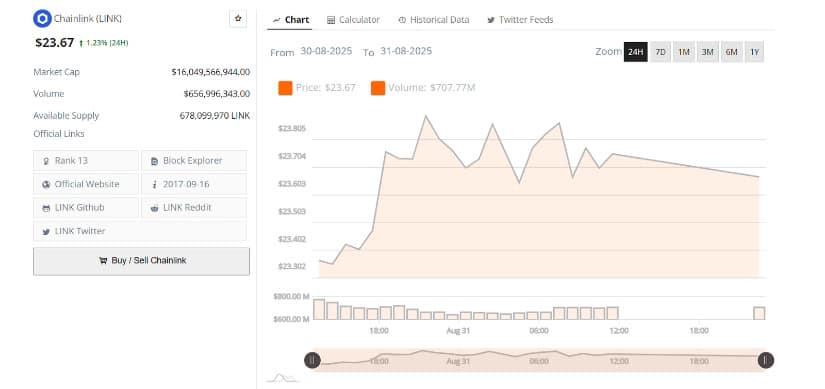This screenshot has height=389, width=825.
Task: Switch to Historical Data tab
Action: [x=434, y=19]
